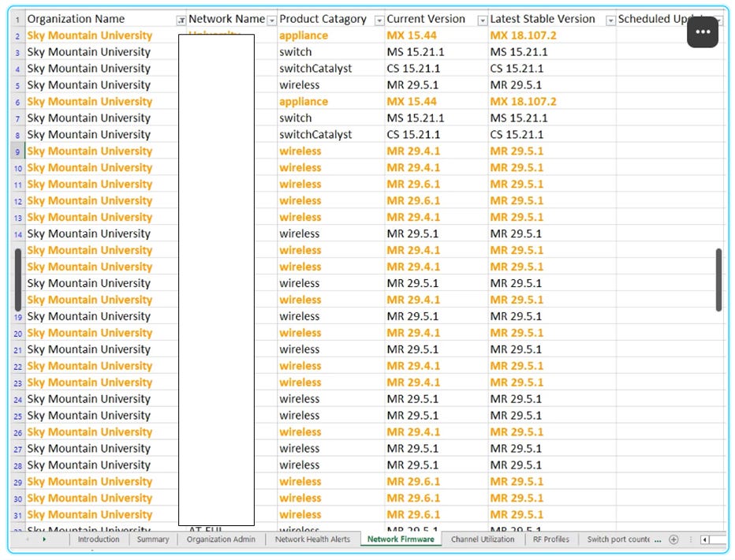This screenshot has width=735, height=560.
Task: Select 'MS 15.21.1' latest version in row 3
Action: [x=552, y=52]
